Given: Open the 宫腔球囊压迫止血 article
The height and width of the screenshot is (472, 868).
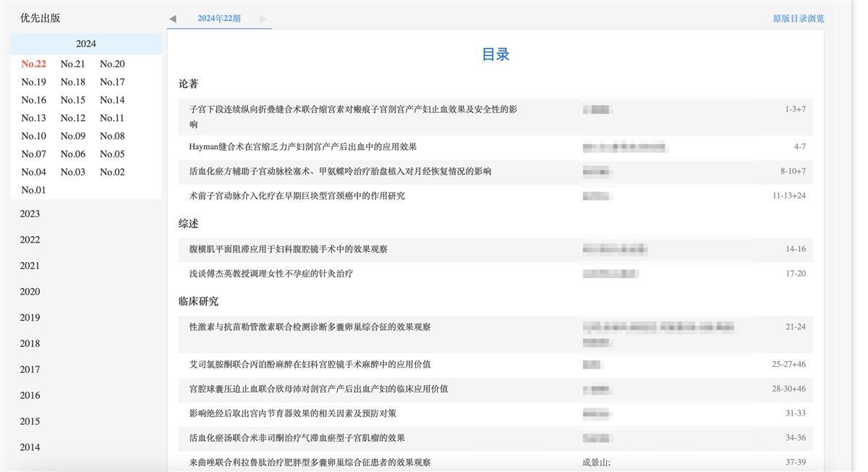Looking at the screenshot, I should [318, 389].
